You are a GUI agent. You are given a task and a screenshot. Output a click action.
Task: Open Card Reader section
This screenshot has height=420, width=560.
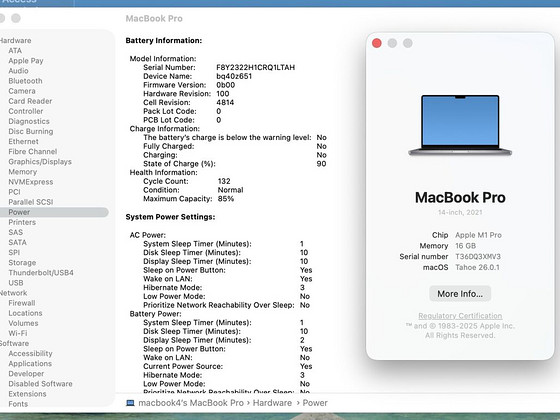pyautogui.click(x=30, y=101)
